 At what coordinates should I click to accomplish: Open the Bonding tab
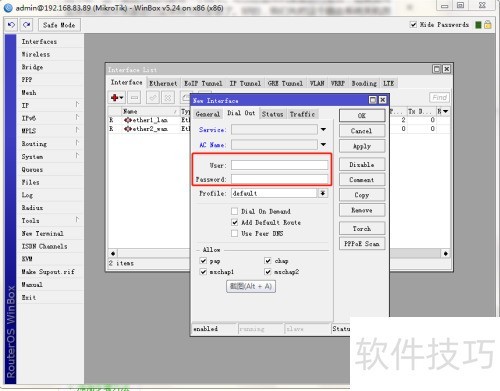364,83
